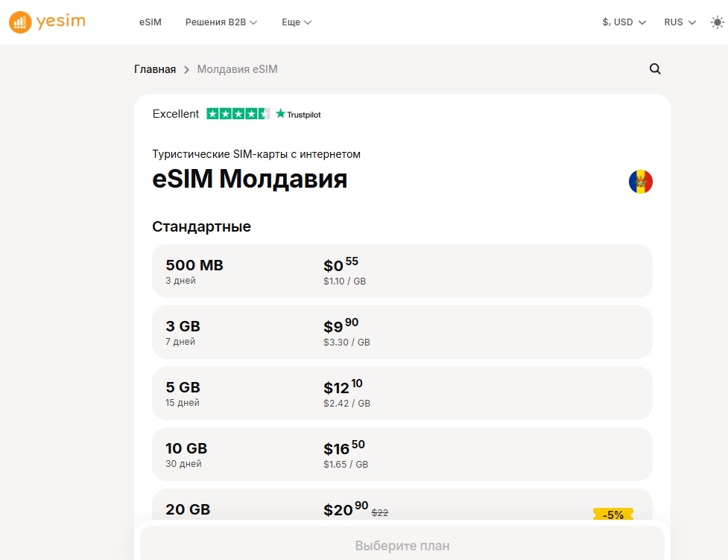Viewport: 728px width, 560px height.
Task: Navigate to Главная via breadcrumb
Action: click(x=154, y=69)
